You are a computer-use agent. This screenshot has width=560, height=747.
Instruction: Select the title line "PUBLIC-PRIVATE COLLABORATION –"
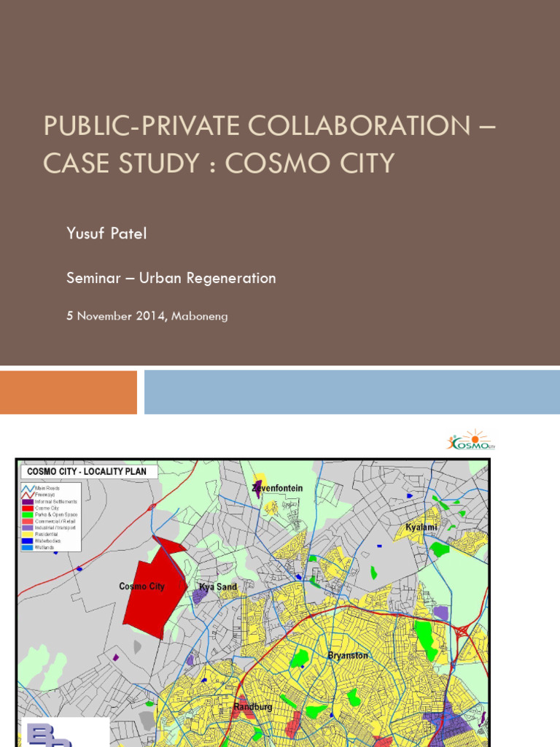[270, 125]
